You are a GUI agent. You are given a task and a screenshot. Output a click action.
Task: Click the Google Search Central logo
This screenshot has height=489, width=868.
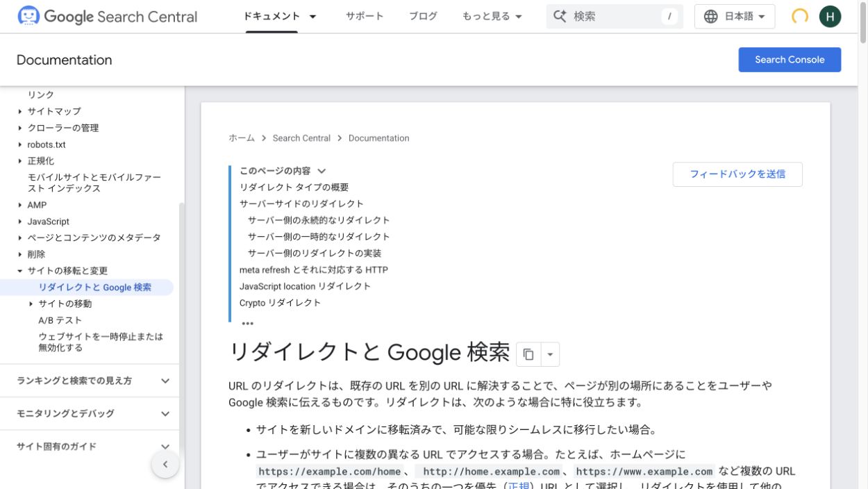pos(108,17)
